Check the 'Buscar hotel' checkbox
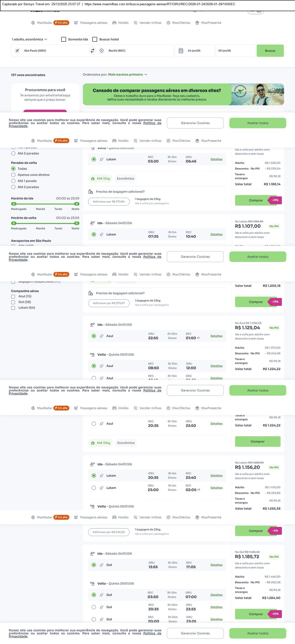 (95, 40)
